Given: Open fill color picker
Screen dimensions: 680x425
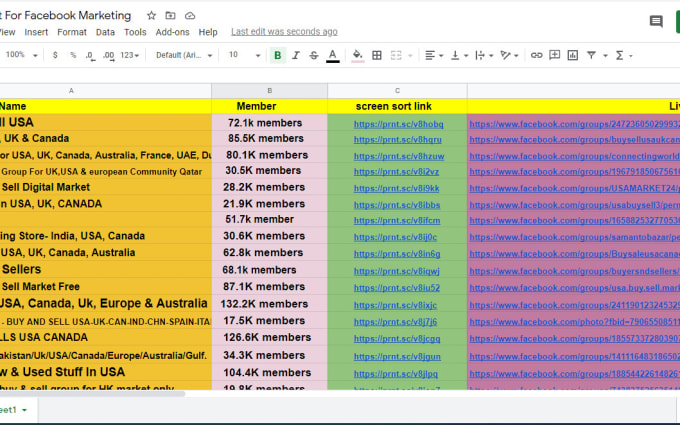Looking at the screenshot, I should 357,56.
